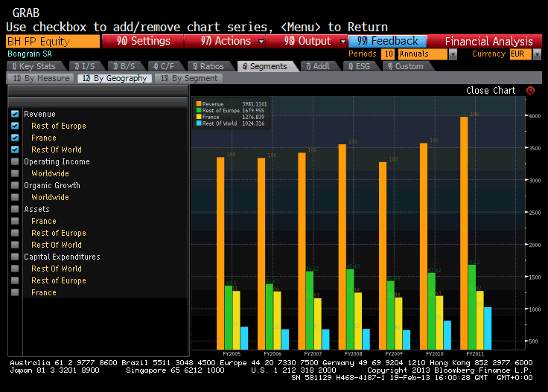Click the blue Rest Of World legend swatch
548x392 pixels.
coord(199,123)
